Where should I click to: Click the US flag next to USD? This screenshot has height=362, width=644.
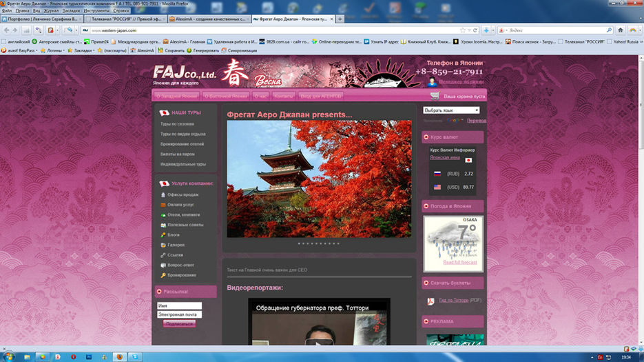[437, 187]
